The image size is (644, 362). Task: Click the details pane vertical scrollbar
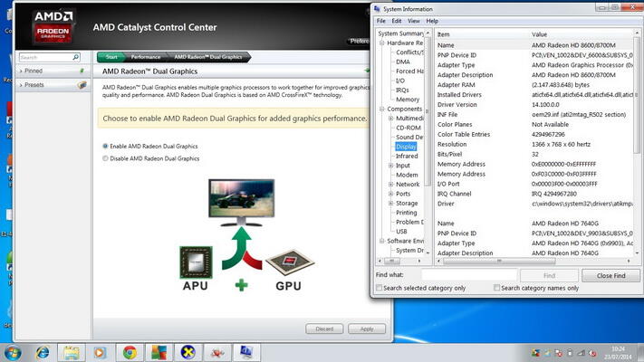coord(638,94)
